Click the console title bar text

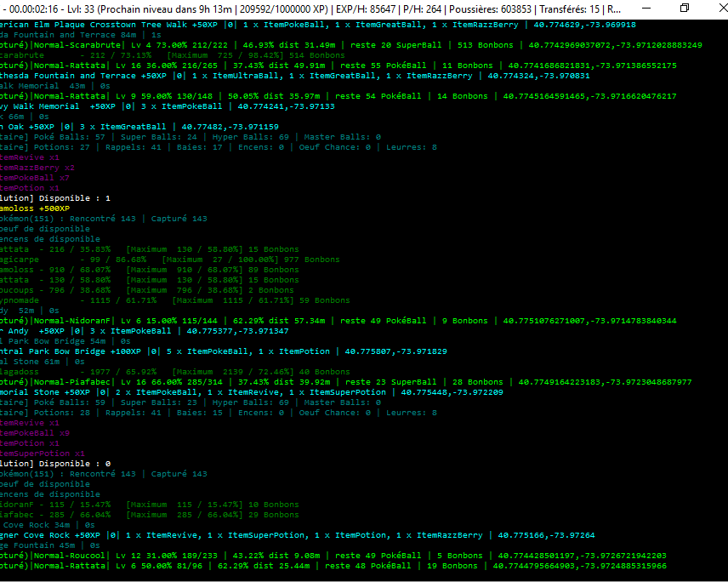[x=311, y=9]
